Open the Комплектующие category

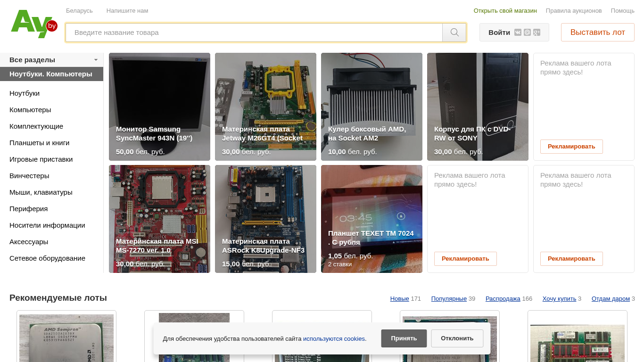[36, 126]
